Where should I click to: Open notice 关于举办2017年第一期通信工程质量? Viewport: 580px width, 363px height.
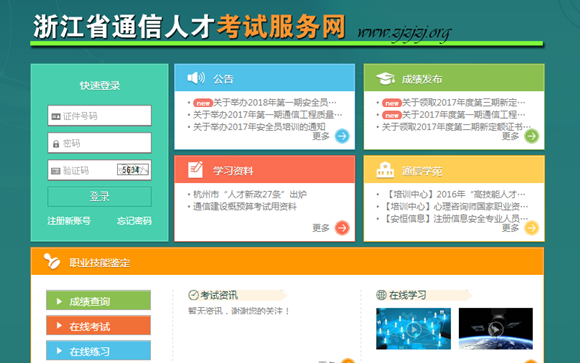267,115
